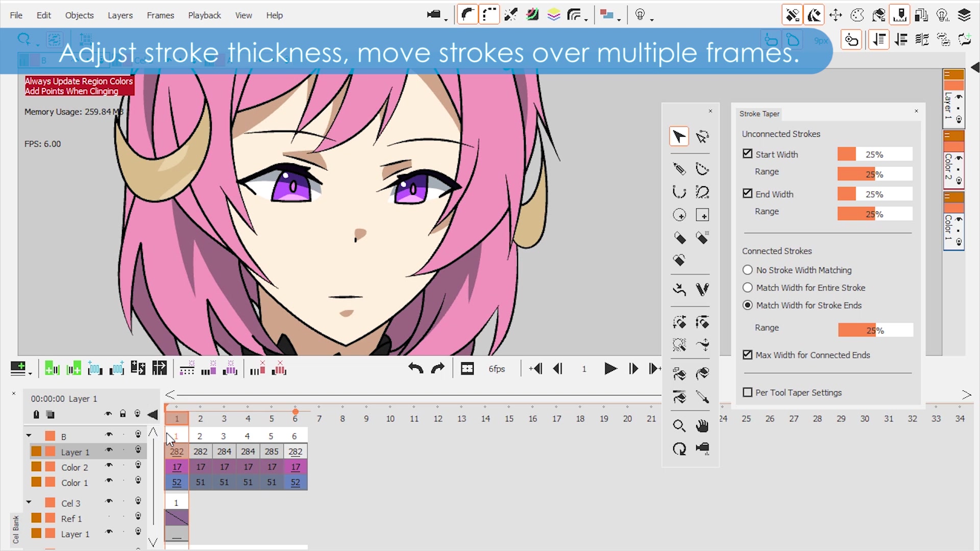Open the Edit menu
Screen dimensions: 980x551
coord(44,15)
